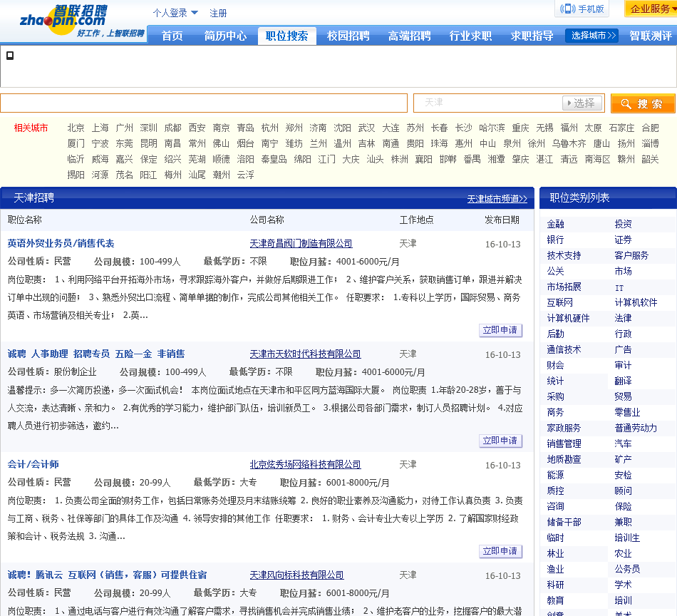Select the 技术支持 job category
The image size is (677, 616).
pos(564,256)
